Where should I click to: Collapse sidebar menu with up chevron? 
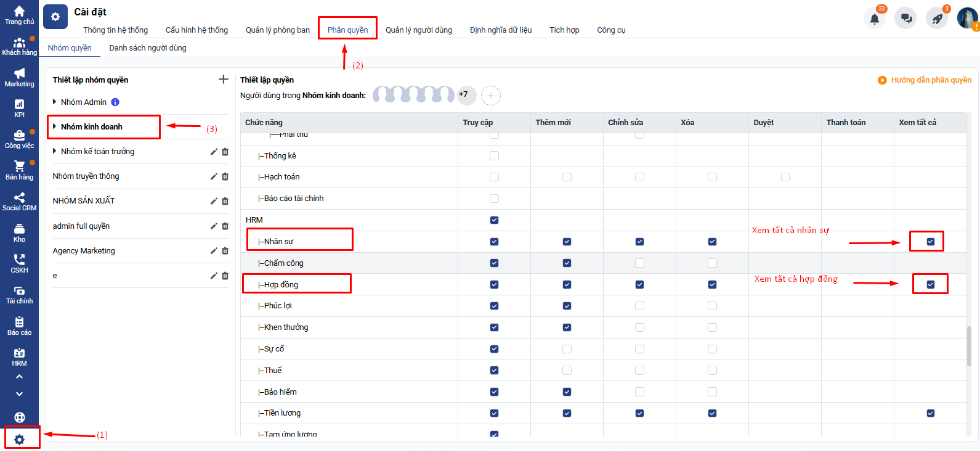click(19, 377)
